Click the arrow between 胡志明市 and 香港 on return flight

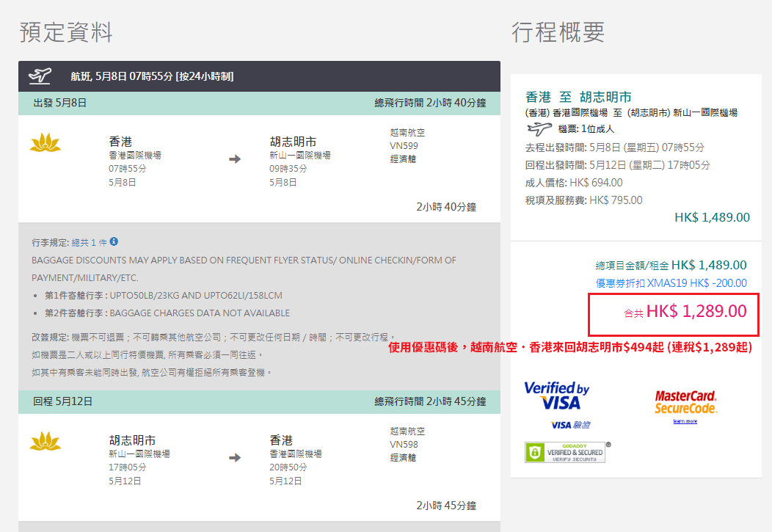[x=235, y=458]
